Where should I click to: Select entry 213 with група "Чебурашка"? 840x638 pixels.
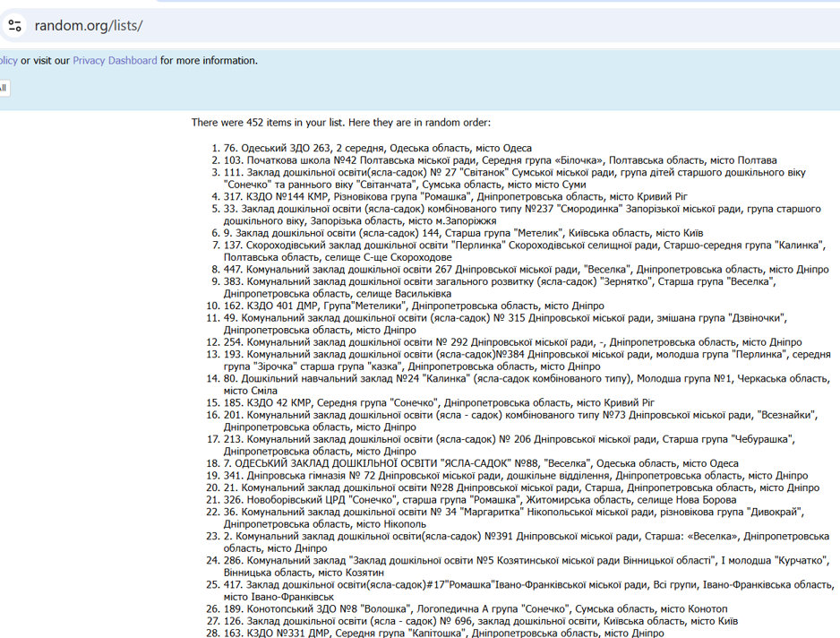pyautogui.click(x=510, y=445)
